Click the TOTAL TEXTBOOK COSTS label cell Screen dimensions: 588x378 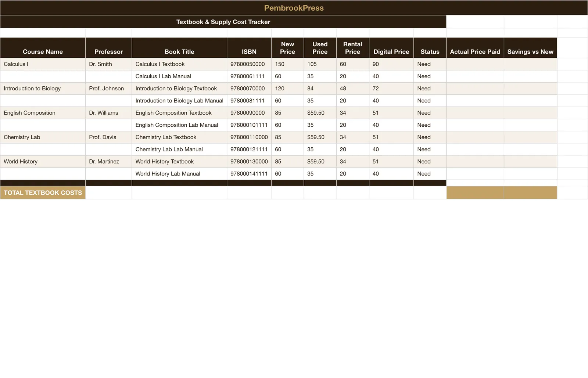pyautogui.click(x=43, y=192)
